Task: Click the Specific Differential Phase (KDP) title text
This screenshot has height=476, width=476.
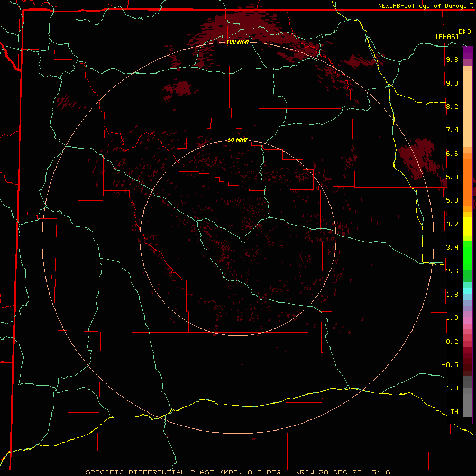Action: [164, 472]
